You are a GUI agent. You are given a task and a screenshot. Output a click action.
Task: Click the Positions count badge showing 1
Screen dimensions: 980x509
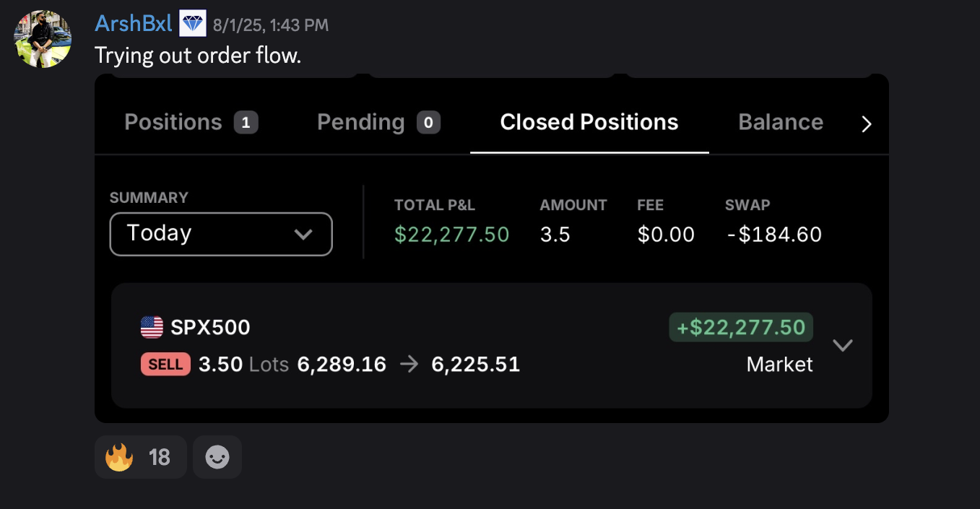[246, 123]
